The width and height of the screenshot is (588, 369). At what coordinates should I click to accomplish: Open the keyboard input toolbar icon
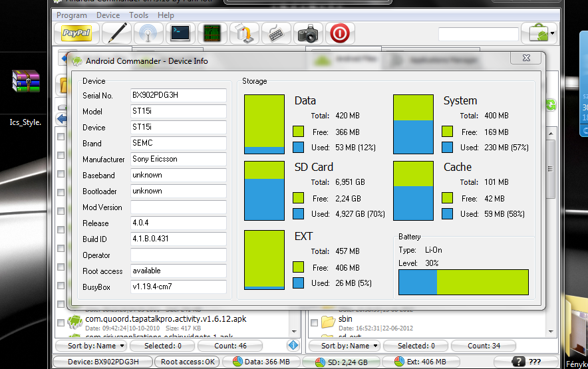pos(276,33)
